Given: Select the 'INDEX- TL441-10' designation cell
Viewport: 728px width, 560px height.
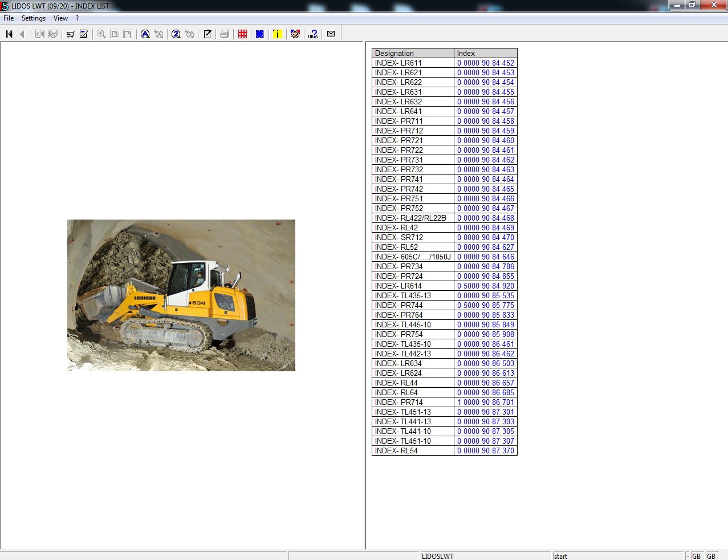Looking at the screenshot, I should point(413,431).
